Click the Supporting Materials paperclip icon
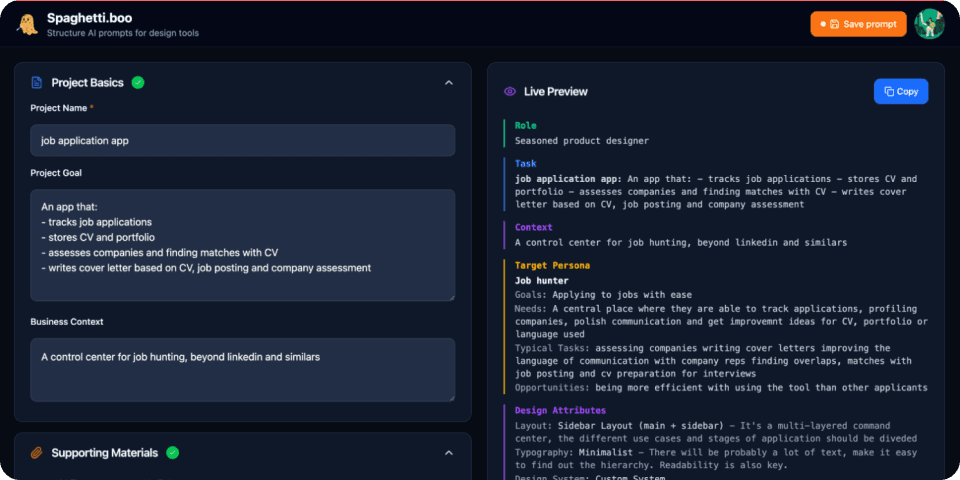Image resolution: width=960 pixels, height=480 pixels. [37, 453]
